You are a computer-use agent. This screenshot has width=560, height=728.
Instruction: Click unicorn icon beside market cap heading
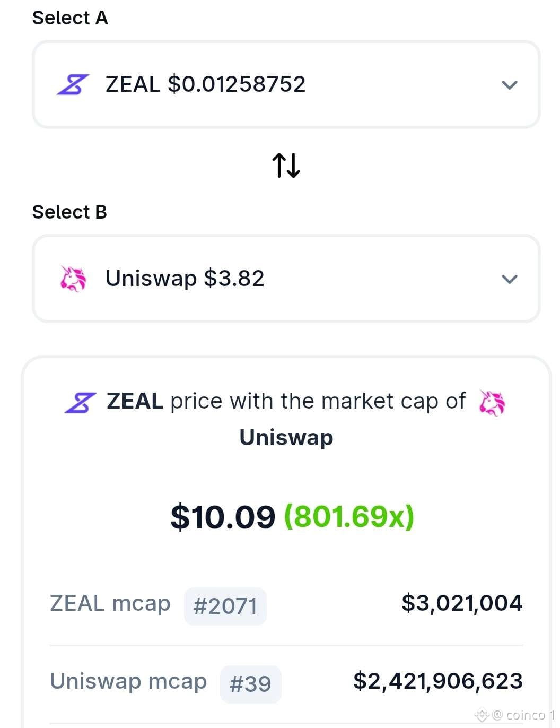[492, 403]
